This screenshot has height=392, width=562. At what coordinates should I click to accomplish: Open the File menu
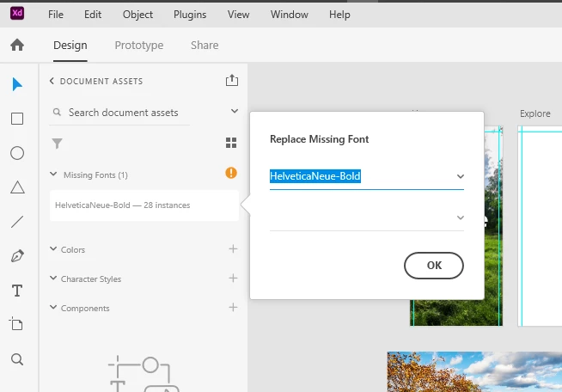point(56,15)
